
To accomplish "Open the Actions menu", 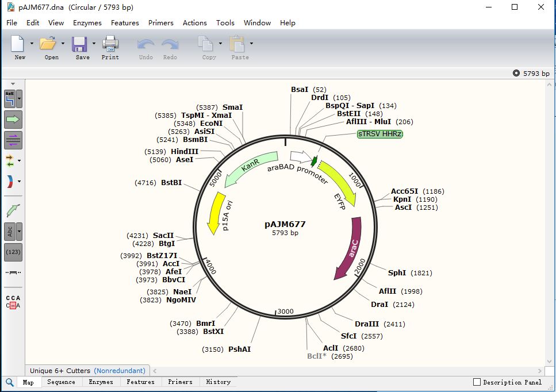I will pyautogui.click(x=195, y=22).
